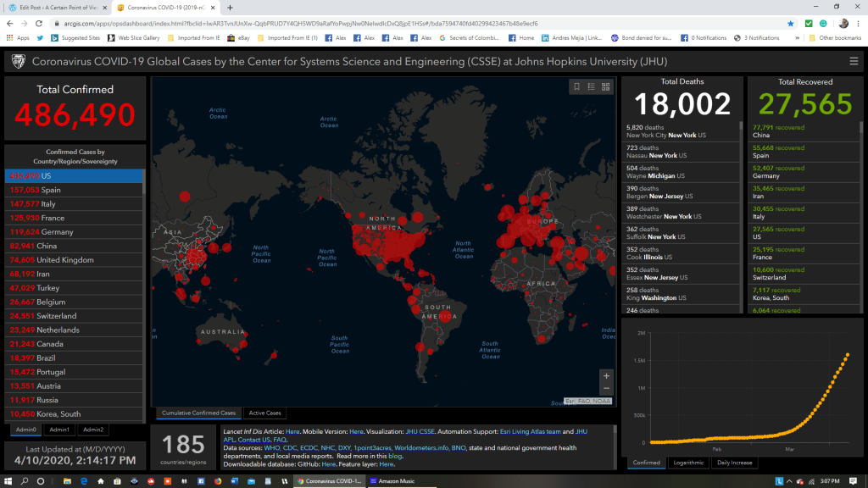Reload the page with the refresh icon
868x488 pixels.
click(x=38, y=24)
